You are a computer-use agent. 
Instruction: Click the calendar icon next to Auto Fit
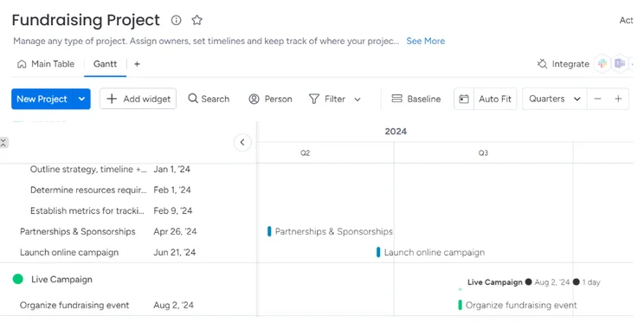464,99
